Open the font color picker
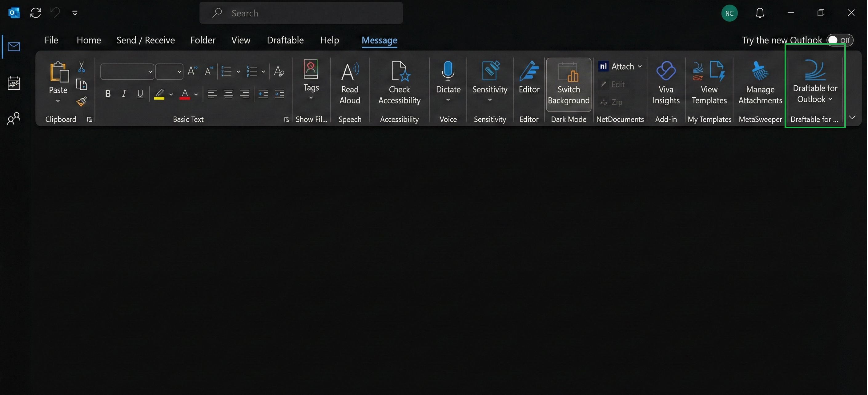The width and height of the screenshot is (868, 395). click(197, 94)
